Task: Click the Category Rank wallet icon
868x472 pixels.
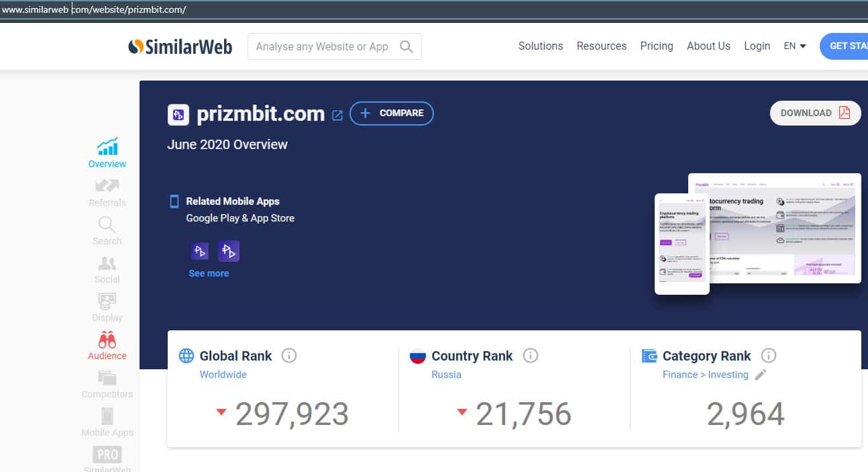Action: (649, 356)
